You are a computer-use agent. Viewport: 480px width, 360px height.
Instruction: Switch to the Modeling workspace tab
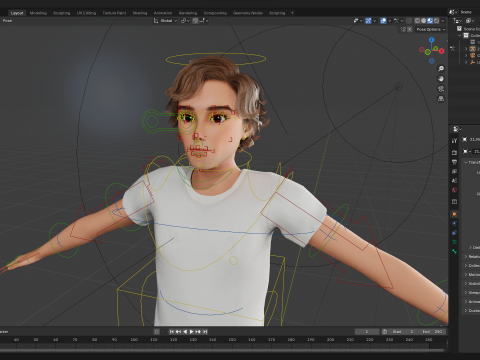38,13
